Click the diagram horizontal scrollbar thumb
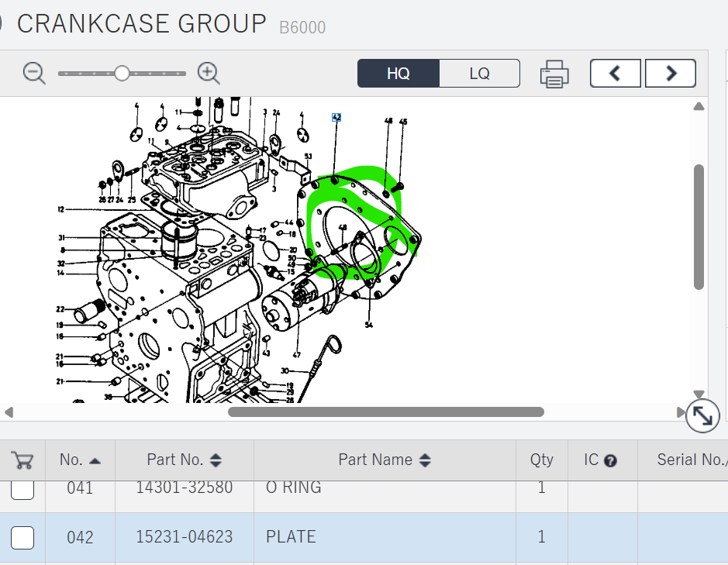The width and height of the screenshot is (728, 565). pos(385,412)
